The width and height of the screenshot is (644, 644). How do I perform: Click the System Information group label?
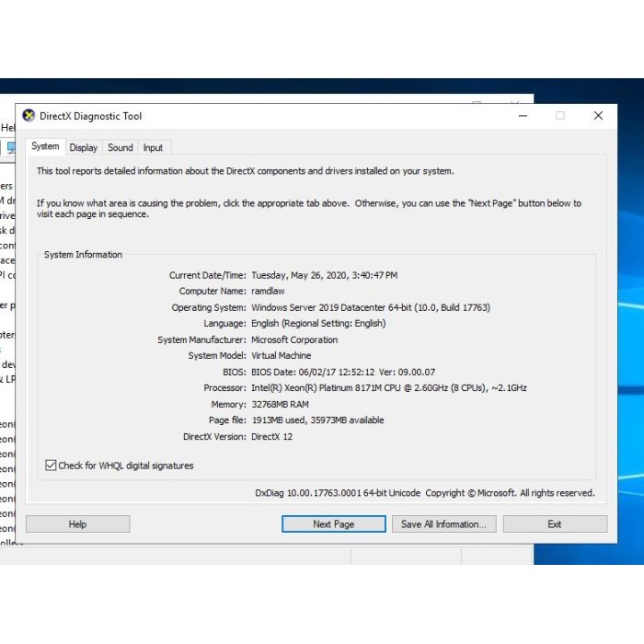click(83, 255)
